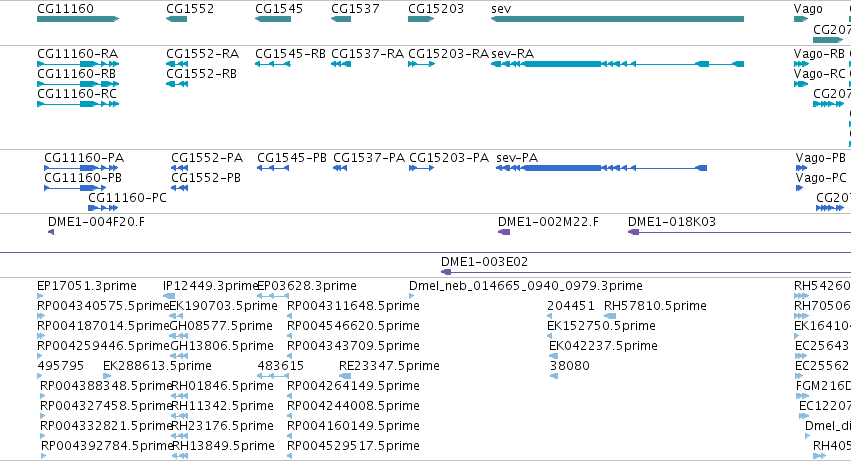
Task: Select the Dmel_neb_014665_0940_0979.3prime label
Action: pyautogui.click(x=525, y=286)
